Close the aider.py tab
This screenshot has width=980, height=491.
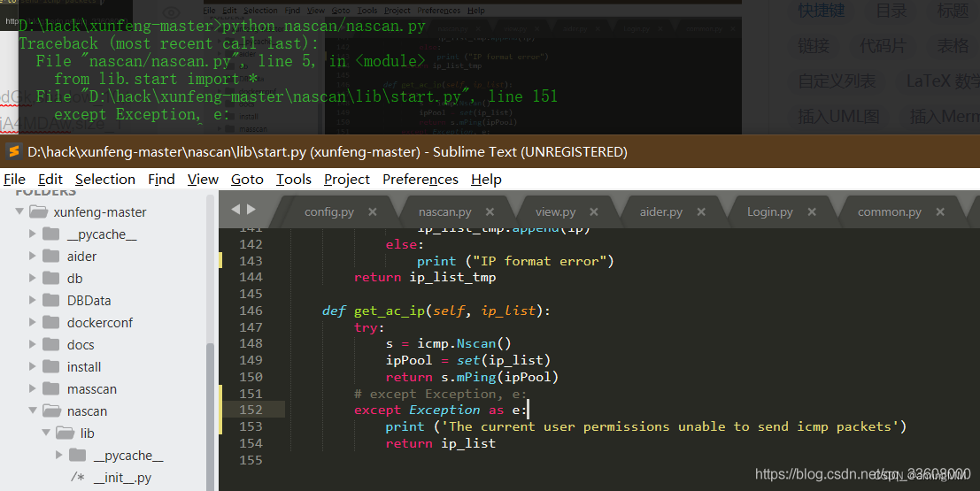tap(701, 211)
